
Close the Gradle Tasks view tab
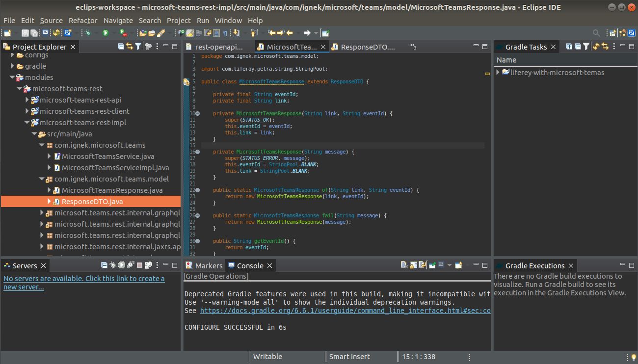[x=554, y=47]
